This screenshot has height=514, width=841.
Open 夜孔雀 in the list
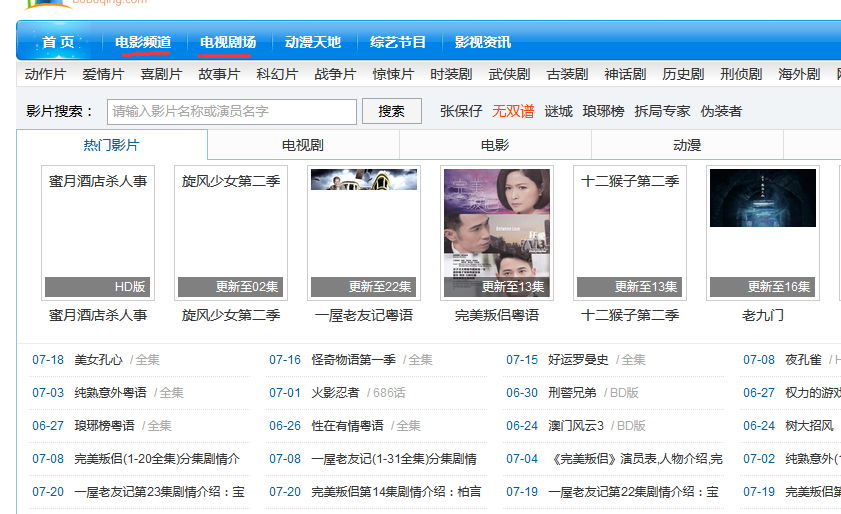[x=803, y=359]
